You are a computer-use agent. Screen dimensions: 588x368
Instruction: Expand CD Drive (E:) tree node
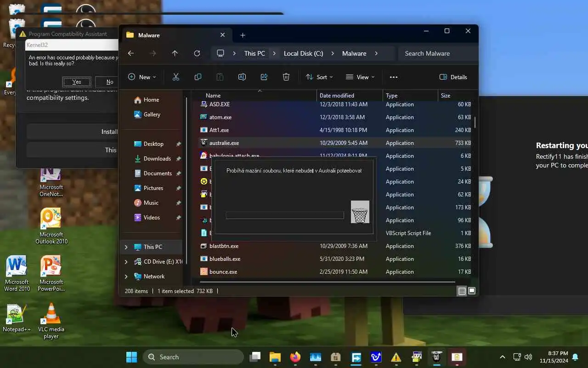click(x=126, y=262)
